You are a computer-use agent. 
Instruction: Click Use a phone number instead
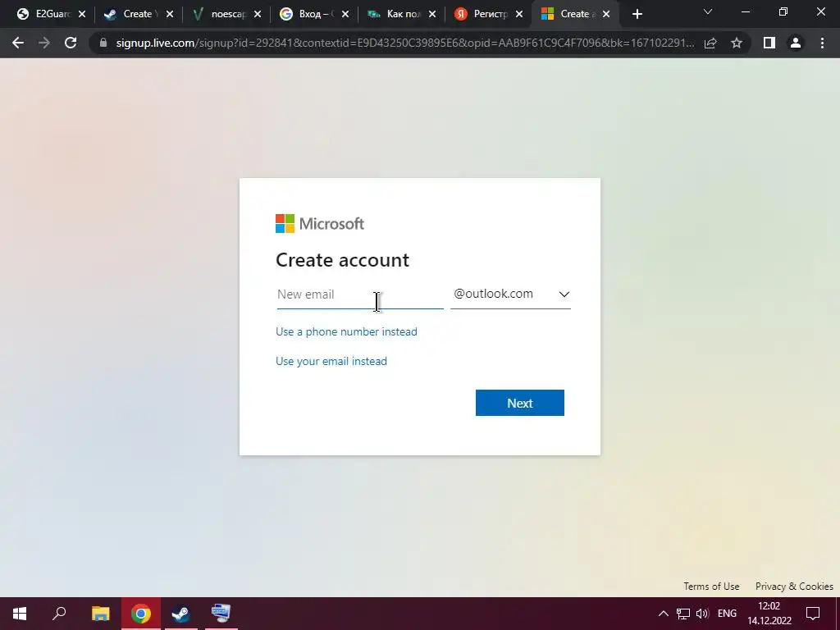click(346, 331)
